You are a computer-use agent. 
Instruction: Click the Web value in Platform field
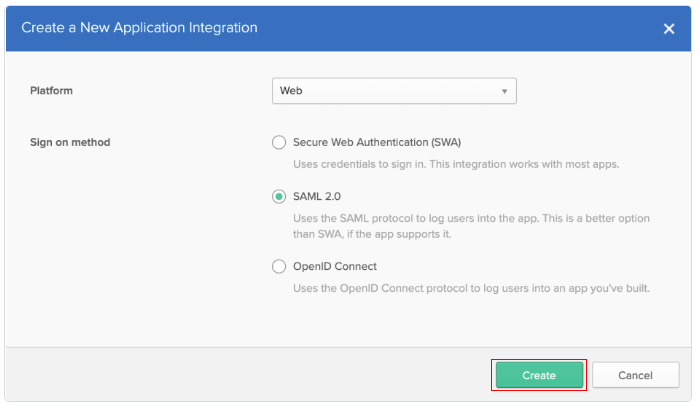point(291,91)
